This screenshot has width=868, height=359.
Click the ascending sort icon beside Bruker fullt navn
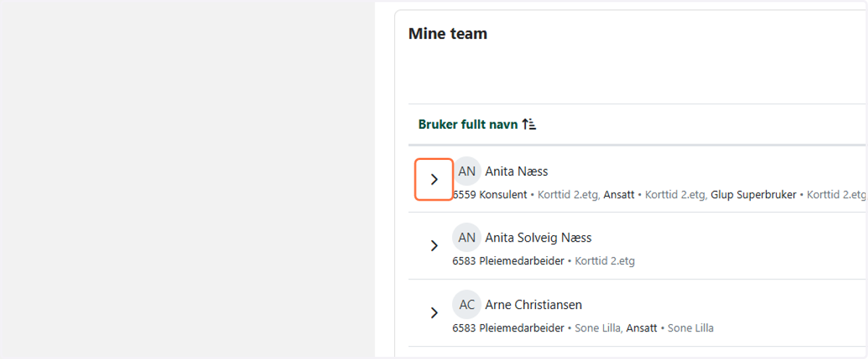coord(529,124)
